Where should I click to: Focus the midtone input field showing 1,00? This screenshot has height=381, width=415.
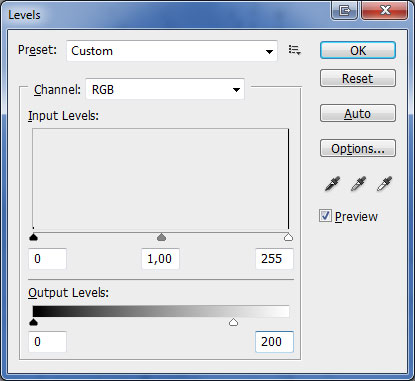(x=160, y=259)
